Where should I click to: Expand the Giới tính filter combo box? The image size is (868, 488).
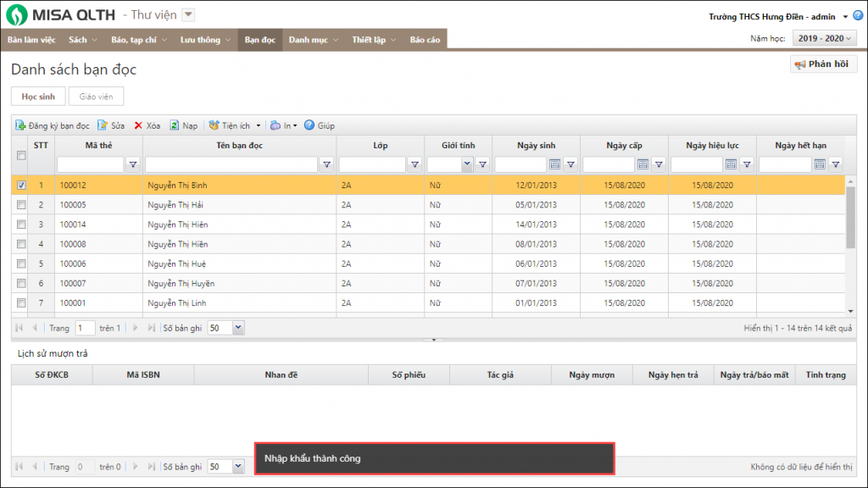click(x=466, y=165)
